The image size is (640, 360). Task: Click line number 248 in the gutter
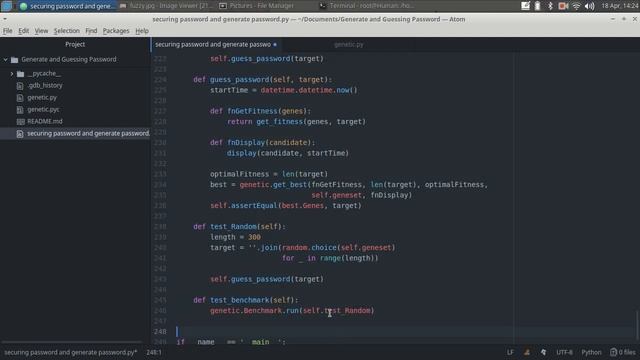coord(160,331)
